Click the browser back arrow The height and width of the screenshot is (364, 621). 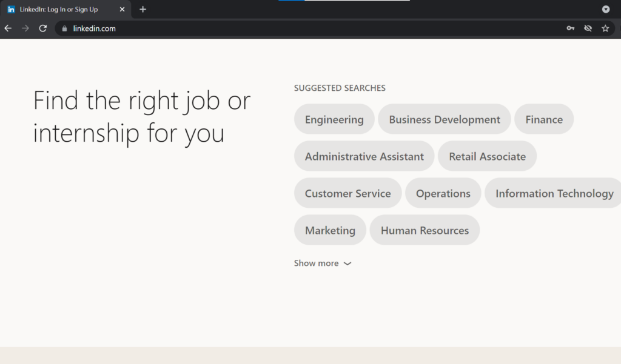(8, 28)
